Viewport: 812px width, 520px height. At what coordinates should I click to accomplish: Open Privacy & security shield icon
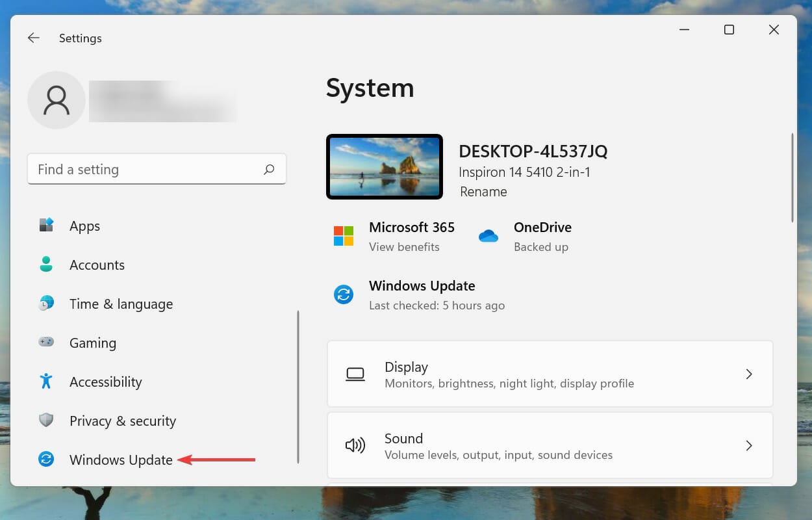(x=46, y=421)
